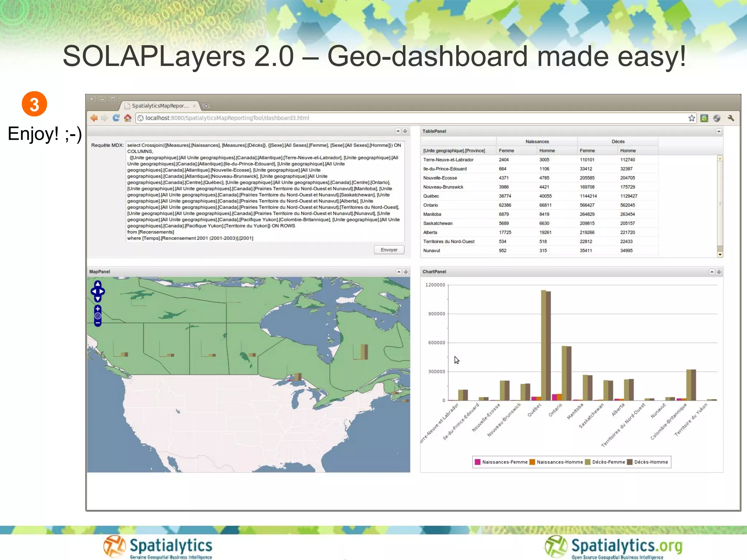Image resolution: width=747 pixels, height=560 pixels.
Task: Click the Ontario bar in chart
Action: [566, 373]
